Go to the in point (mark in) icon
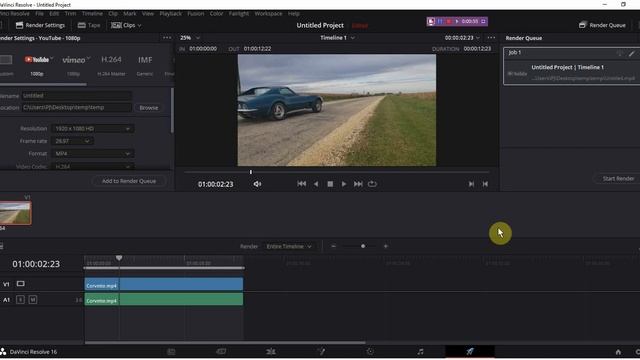Viewport: 640px width, 360px height. 485,184
